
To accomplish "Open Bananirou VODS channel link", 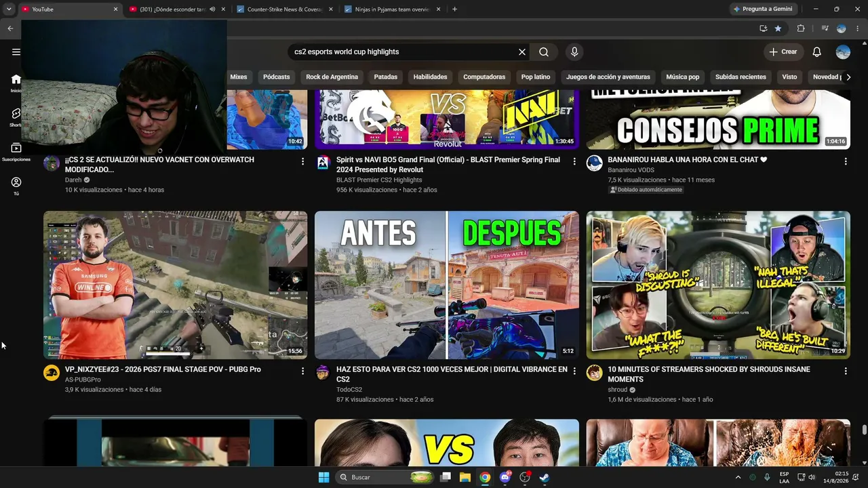I will click(631, 170).
